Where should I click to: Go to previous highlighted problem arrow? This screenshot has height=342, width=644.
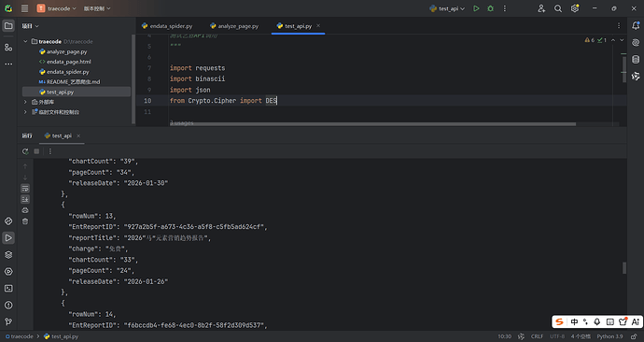[613, 40]
